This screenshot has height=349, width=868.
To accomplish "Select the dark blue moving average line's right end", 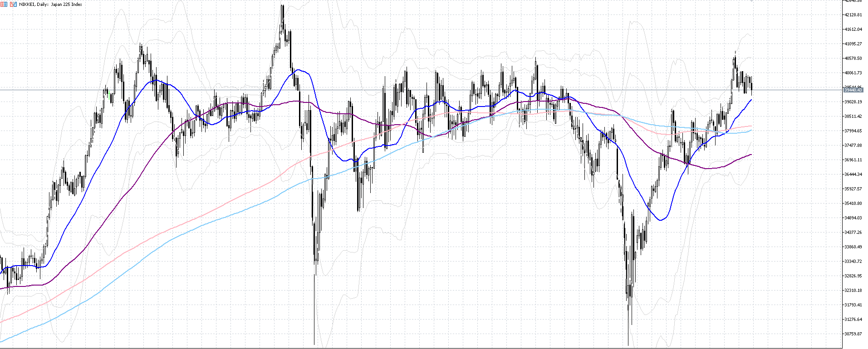I will (751, 100).
